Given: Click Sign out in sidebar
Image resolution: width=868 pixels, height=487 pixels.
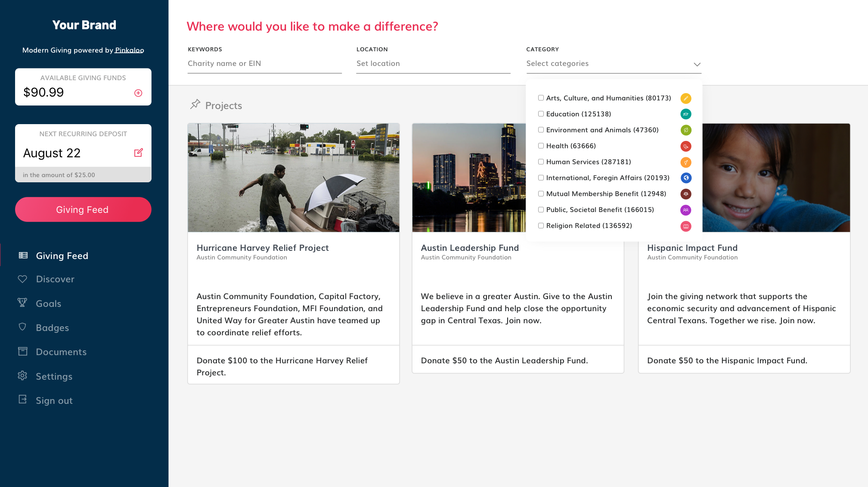Looking at the screenshot, I should (x=54, y=400).
